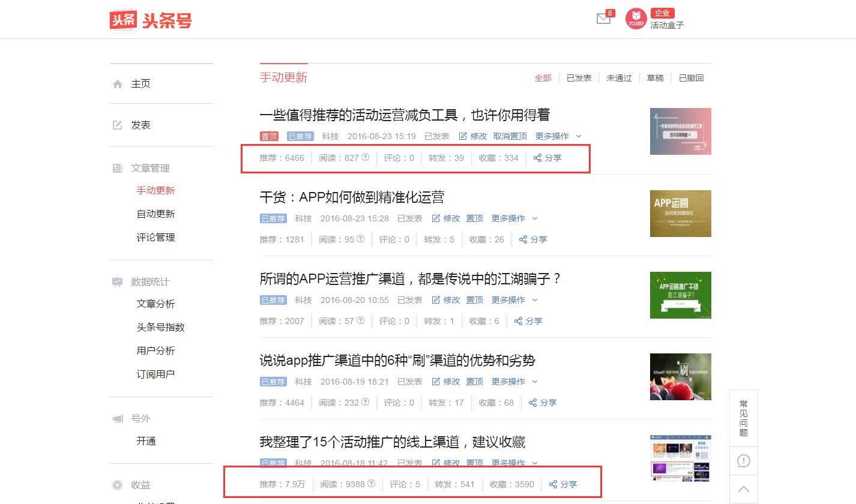Viewport: 856px width, 504px height.
Task: Open 评论管理 in the sidebar
Action: pos(157,237)
